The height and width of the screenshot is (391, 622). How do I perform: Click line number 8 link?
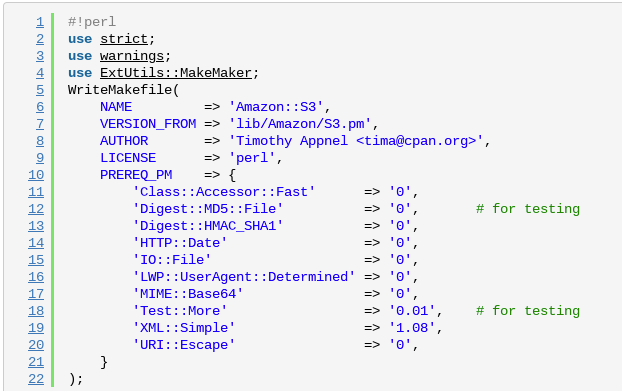(40, 141)
